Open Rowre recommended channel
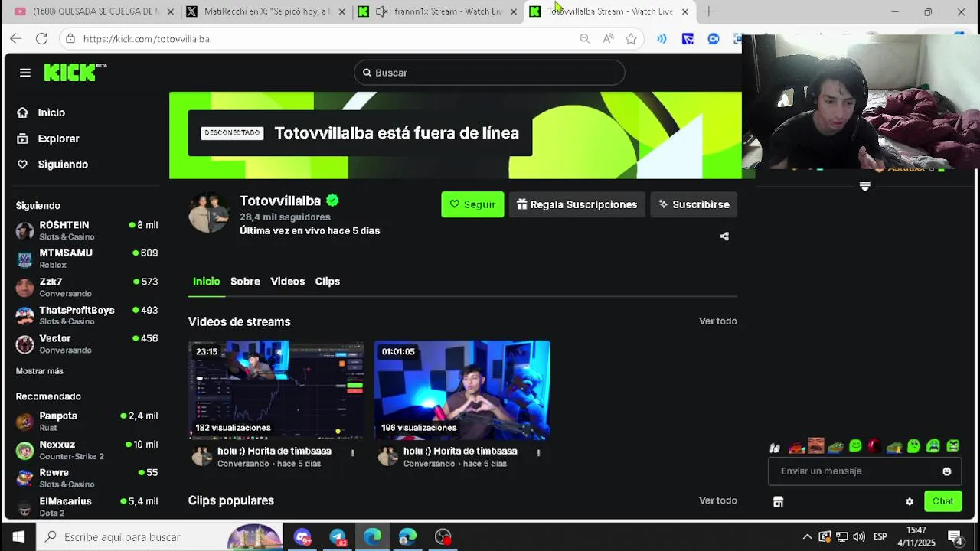 click(x=87, y=478)
